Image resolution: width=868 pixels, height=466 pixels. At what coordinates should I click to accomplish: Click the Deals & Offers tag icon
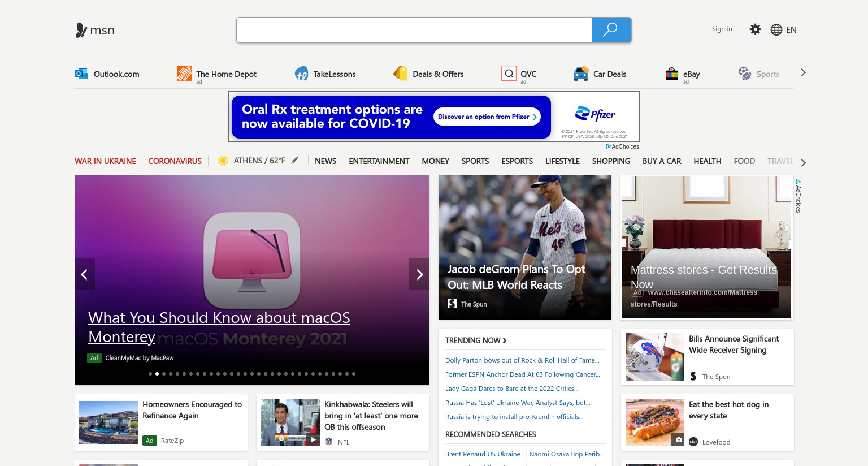point(401,73)
